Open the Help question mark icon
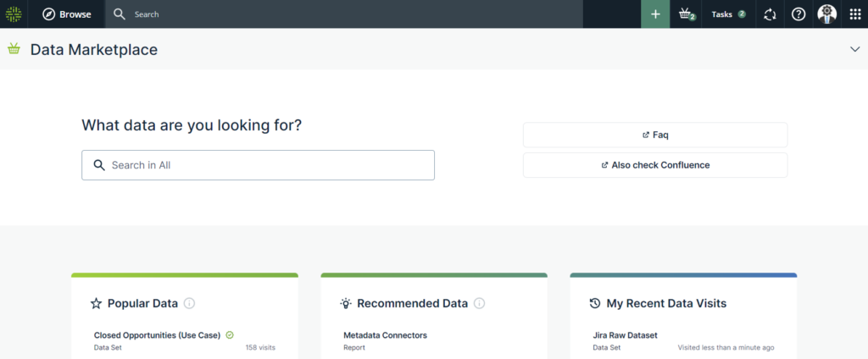The image size is (868, 359). (798, 14)
